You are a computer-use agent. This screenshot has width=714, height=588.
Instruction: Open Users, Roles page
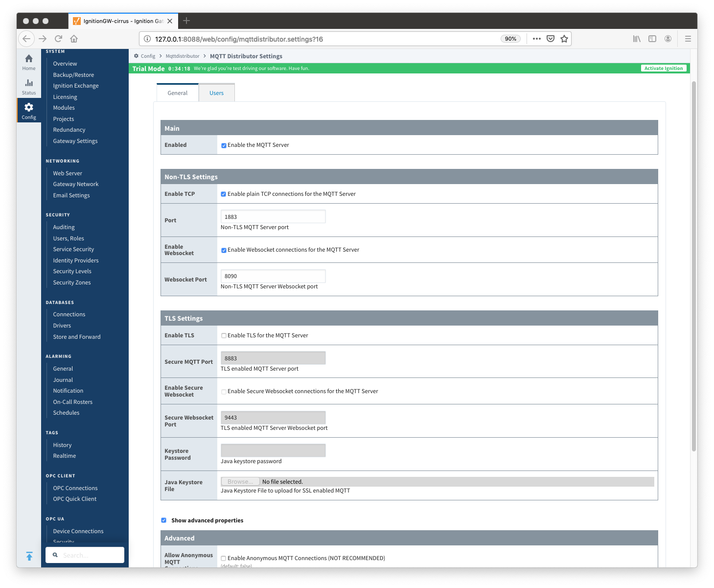(x=69, y=238)
